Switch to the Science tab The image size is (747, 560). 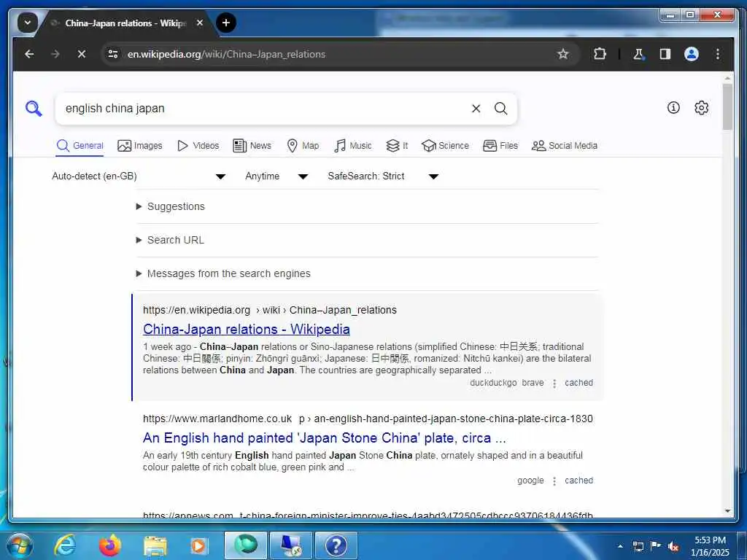(x=446, y=146)
